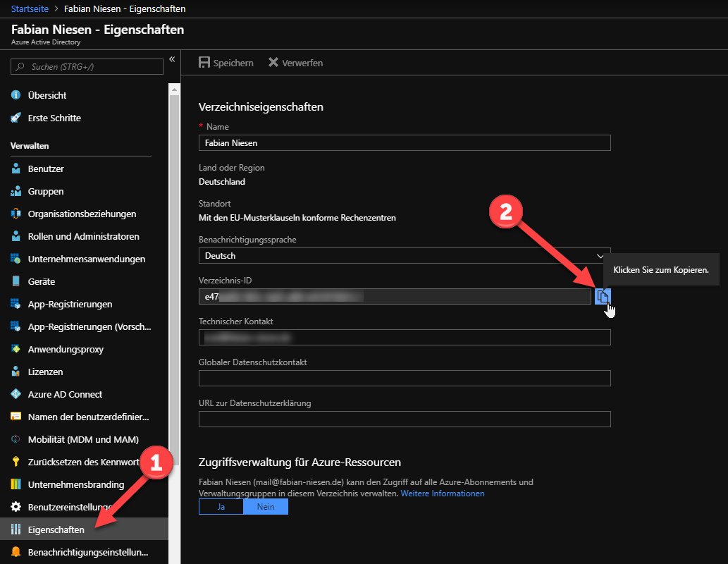Click the Geräte device icon
This screenshot has width=728, height=564.
pos(16,281)
